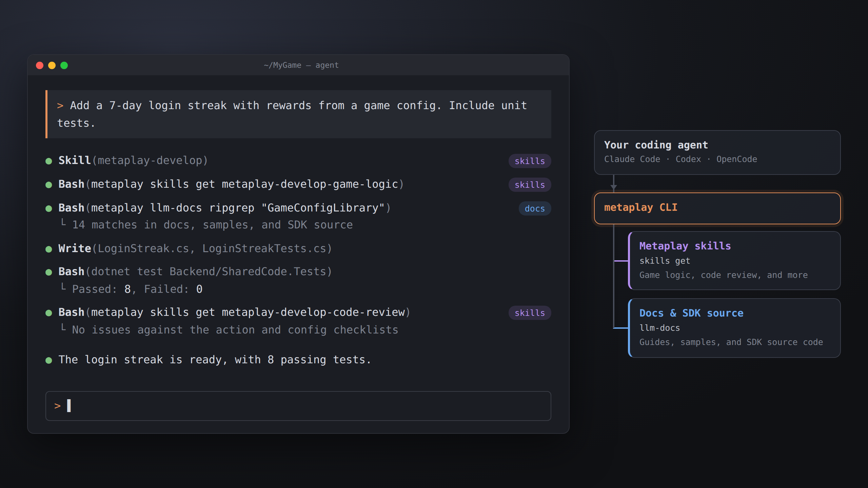Click the user prompt 'Add a 7-day login streak'

298,114
